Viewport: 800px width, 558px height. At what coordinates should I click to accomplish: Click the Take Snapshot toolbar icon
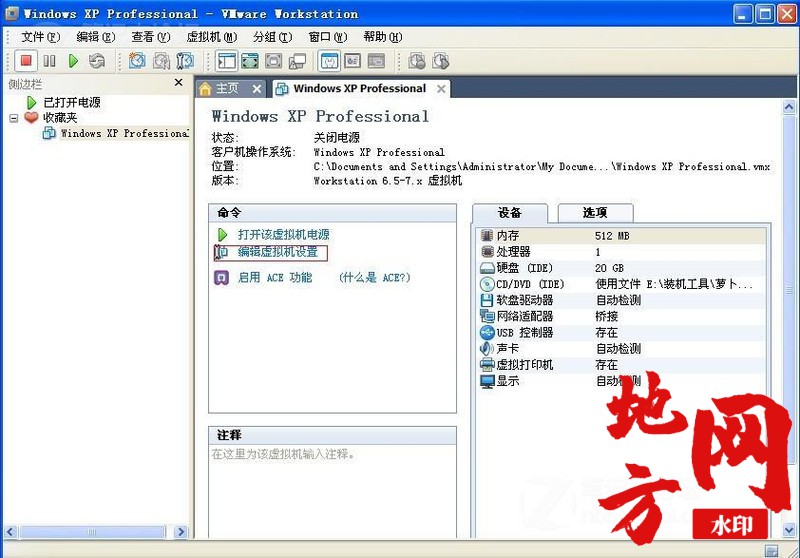coord(137,61)
